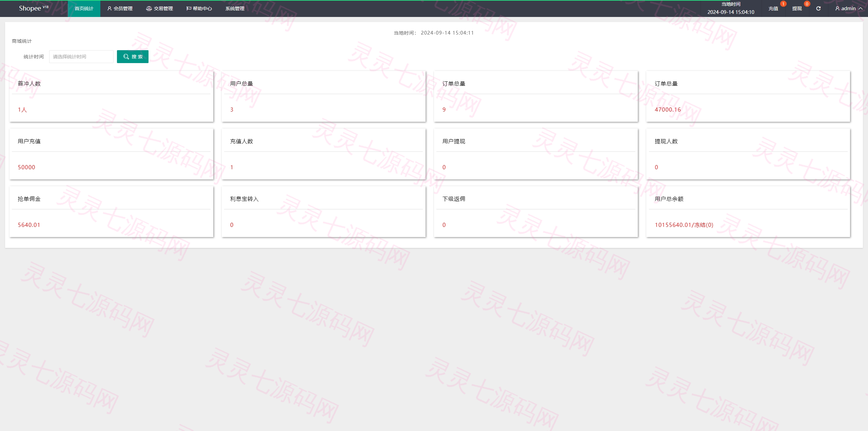Open 系统管理 menu

click(235, 8)
